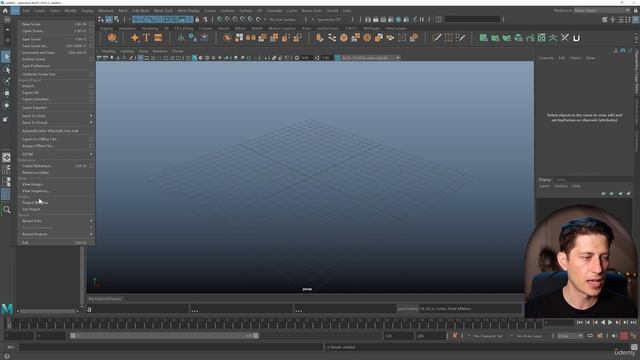Activate the Select tool arrow in toolbox
This screenshot has width=640, height=360.
pyautogui.click(x=6, y=57)
